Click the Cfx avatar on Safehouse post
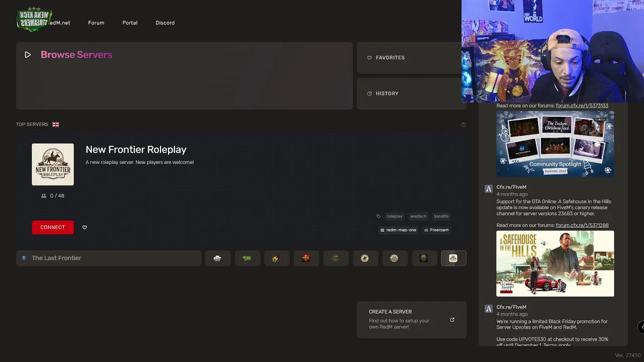 (x=488, y=189)
